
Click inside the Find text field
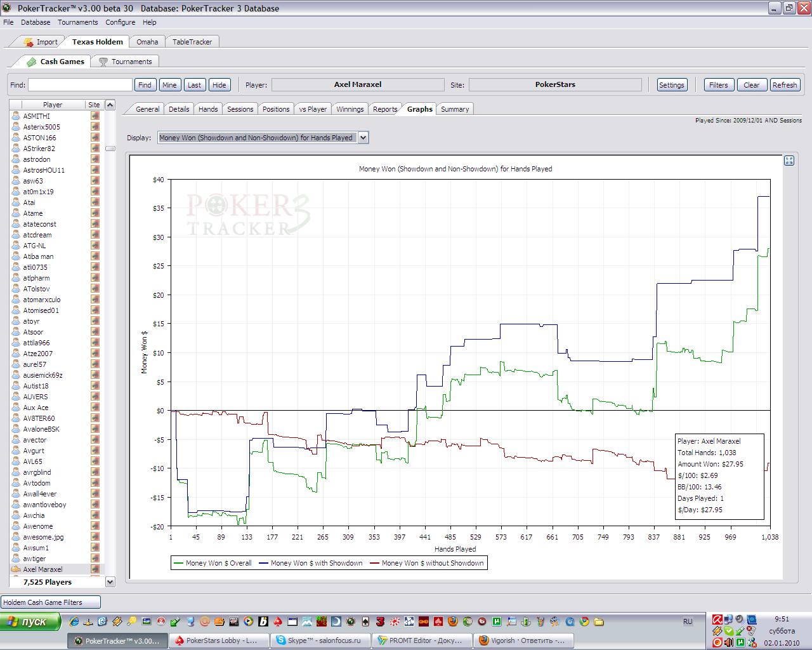click(x=80, y=85)
